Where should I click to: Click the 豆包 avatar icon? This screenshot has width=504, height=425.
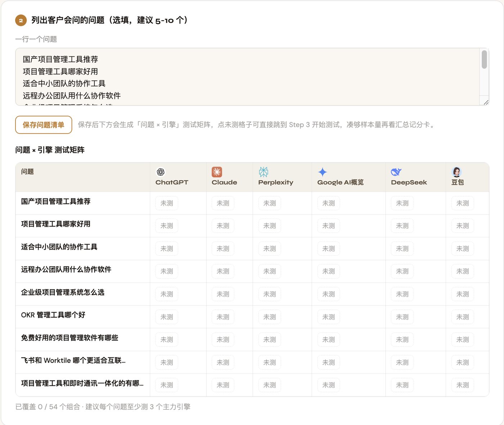[x=457, y=172]
